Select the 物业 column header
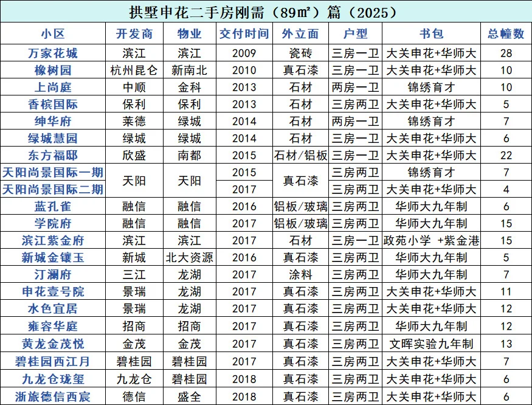Image resolution: width=532 pixels, height=405 pixels. [x=189, y=33]
